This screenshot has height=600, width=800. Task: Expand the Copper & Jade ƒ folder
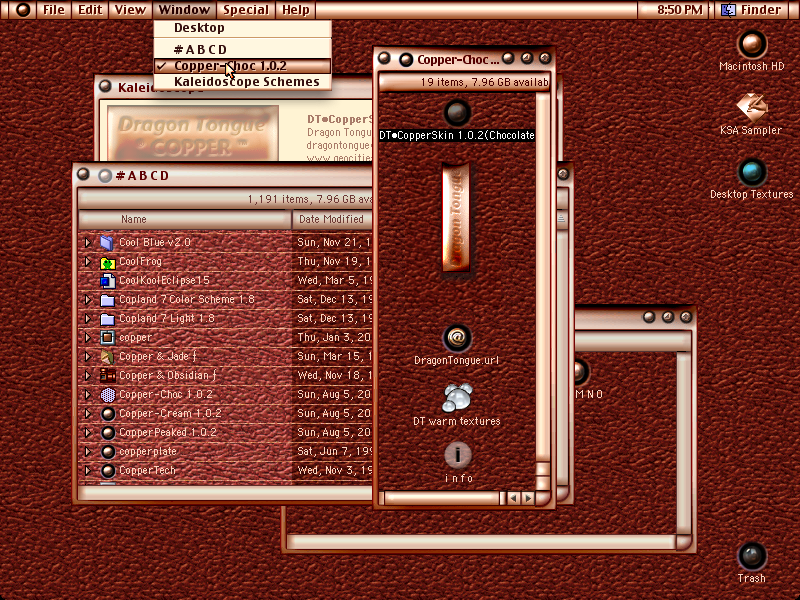click(88, 357)
